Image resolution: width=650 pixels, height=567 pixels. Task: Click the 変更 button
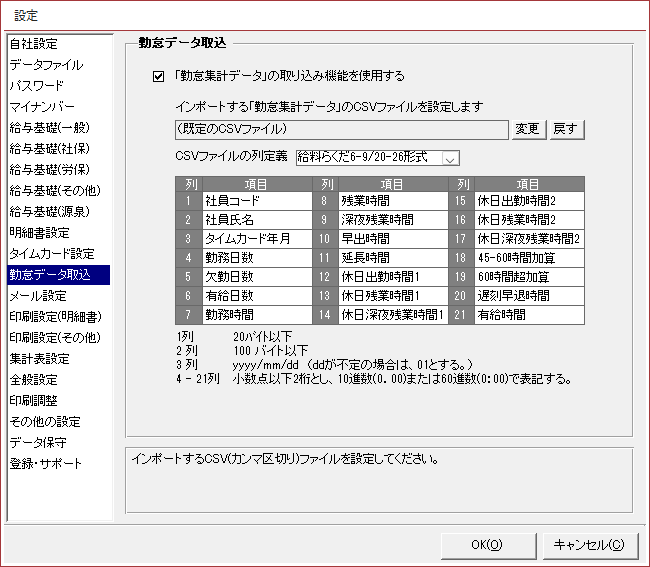click(x=529, y=130)
